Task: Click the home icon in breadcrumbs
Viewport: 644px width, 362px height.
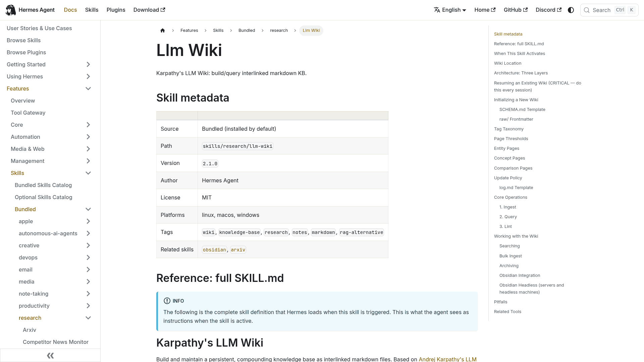Action: pos(163,31)
